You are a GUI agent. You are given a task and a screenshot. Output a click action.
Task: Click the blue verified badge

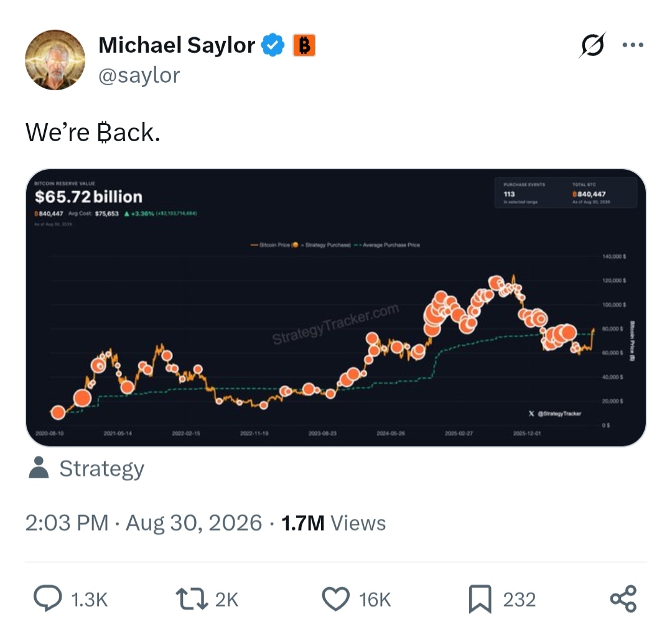point(273,45)
